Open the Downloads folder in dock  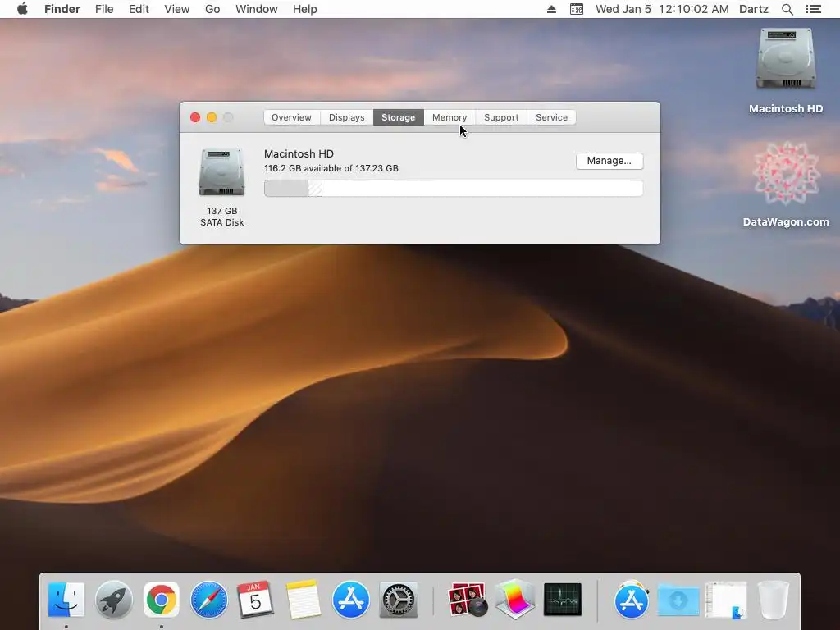678,600
